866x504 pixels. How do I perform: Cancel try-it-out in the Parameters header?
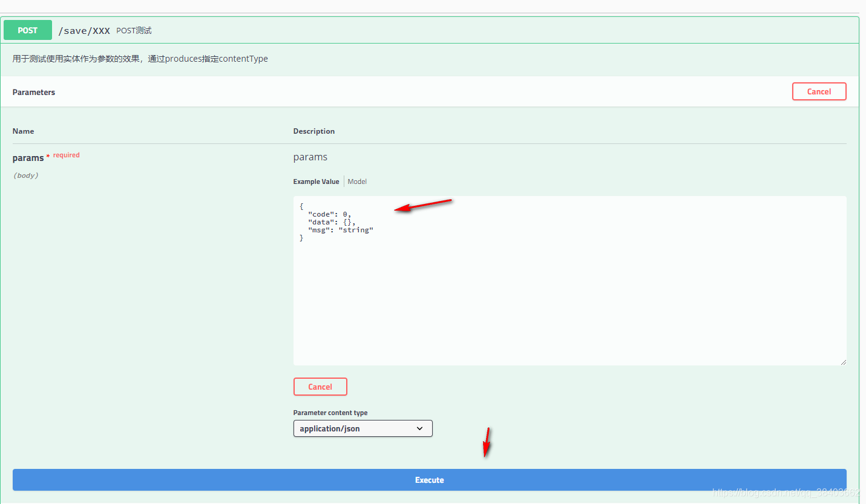(819, 91)
